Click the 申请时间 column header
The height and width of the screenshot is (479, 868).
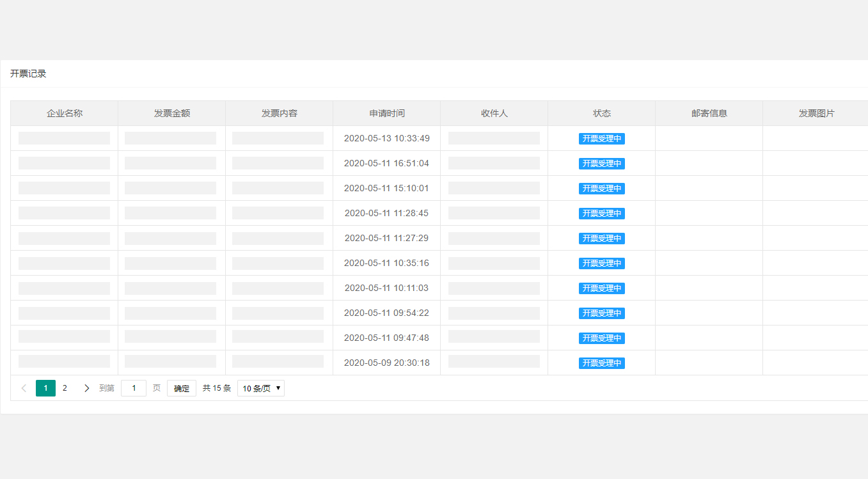(387, 113)
